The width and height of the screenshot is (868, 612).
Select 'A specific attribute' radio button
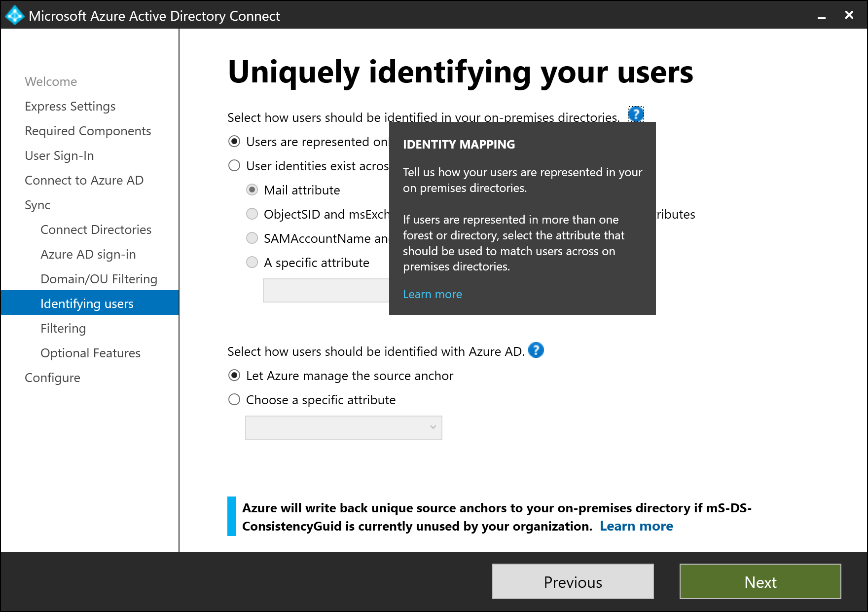click(x=252, y=263)
